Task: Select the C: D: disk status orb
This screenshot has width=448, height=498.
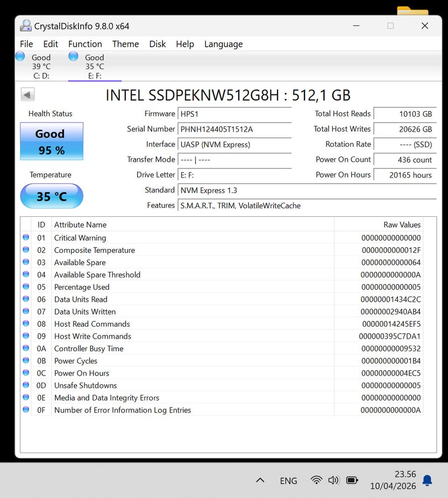Action: 20,57
